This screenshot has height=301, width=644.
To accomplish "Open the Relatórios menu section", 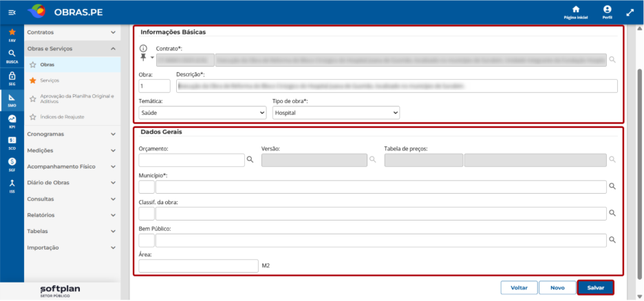I will click(72, 215).
